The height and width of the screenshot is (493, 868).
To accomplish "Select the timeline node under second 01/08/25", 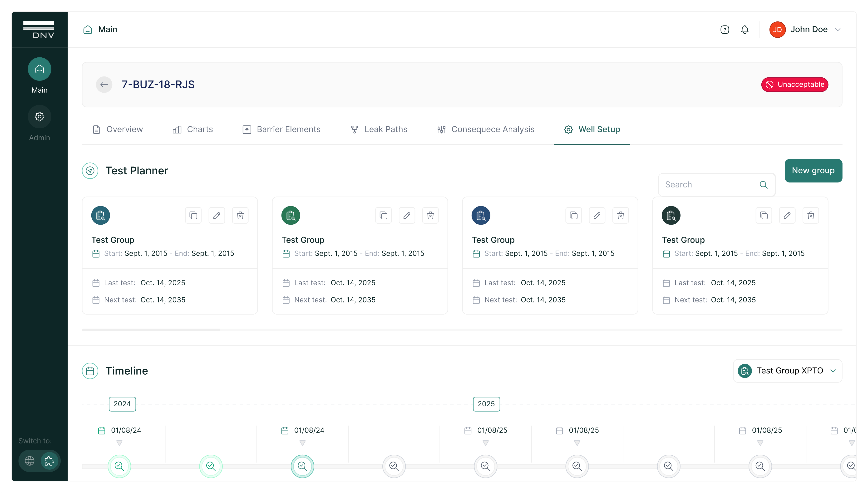I will [577, 466].
